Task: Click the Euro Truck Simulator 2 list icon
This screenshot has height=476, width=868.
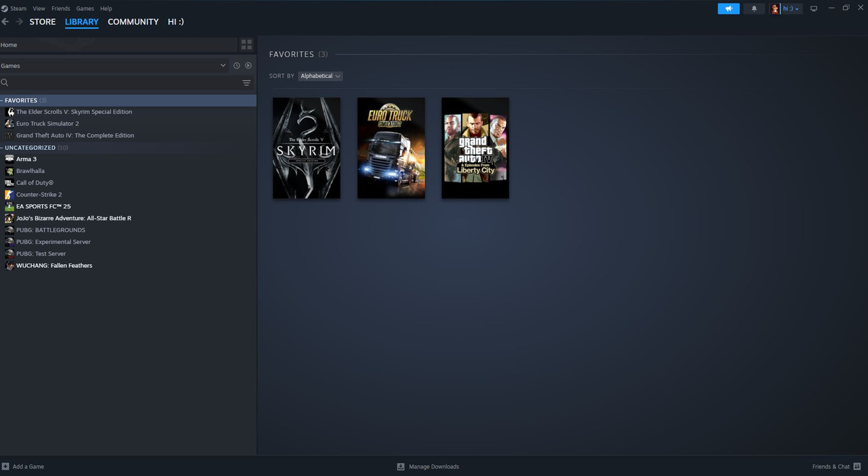Action: pos(9,123)
